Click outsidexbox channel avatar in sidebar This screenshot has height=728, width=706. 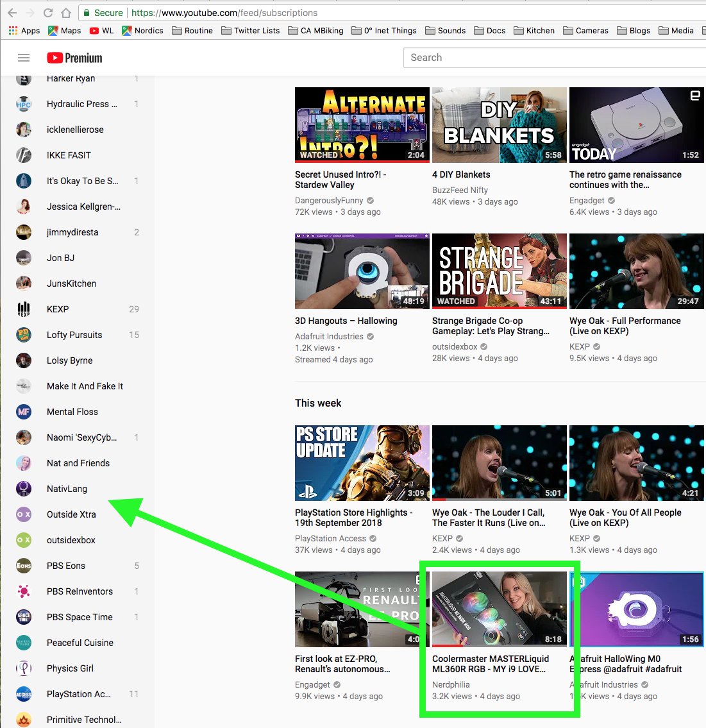[x=24, y=540]
